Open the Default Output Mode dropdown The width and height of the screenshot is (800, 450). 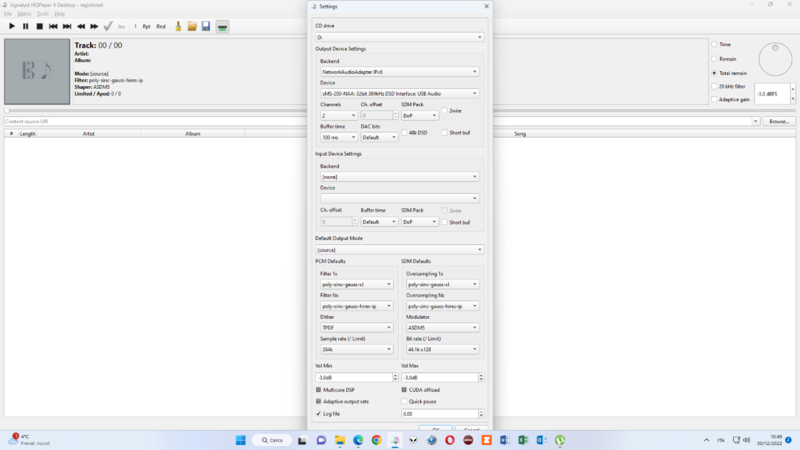pyautogui.click(x=399, y=250)
